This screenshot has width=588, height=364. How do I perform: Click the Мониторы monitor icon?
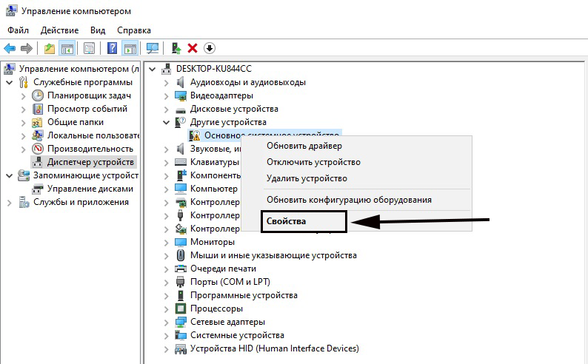click(181, 242)
